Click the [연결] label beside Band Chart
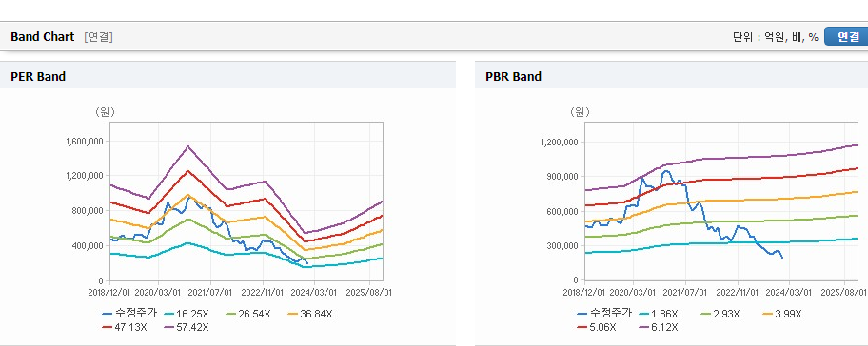 click(98, 37)
